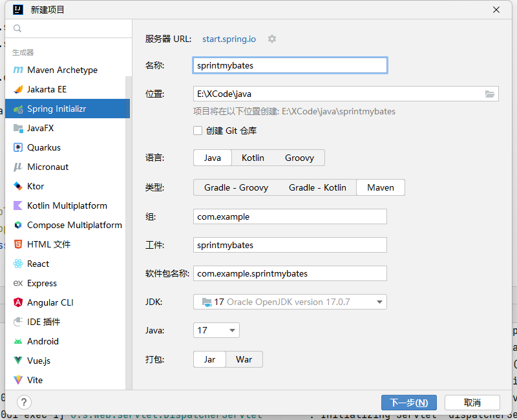Select War packaging

(x=244, y=359)
